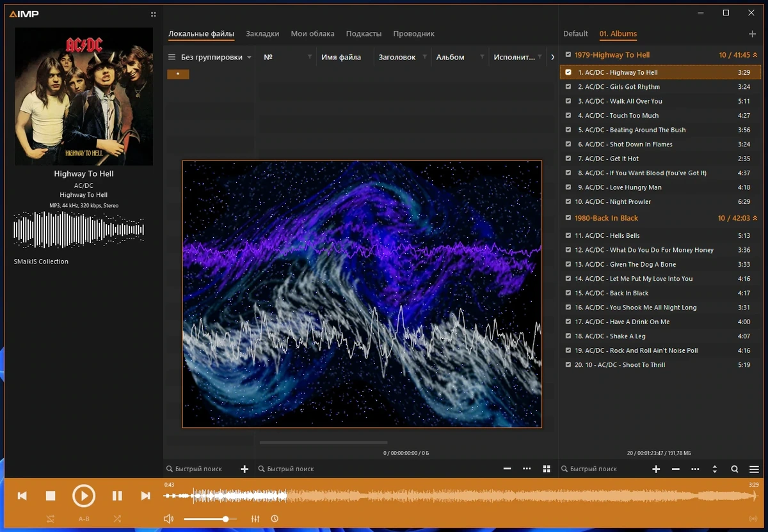
Task: Add tracks to playlist with plus
Action: [x=656, y=469]
